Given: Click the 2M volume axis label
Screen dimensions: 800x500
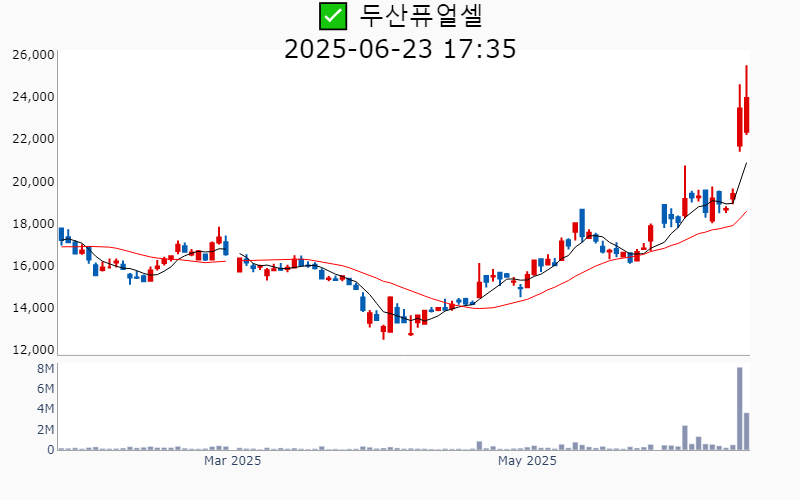Looking at the screenshot, I should (45, 430).
